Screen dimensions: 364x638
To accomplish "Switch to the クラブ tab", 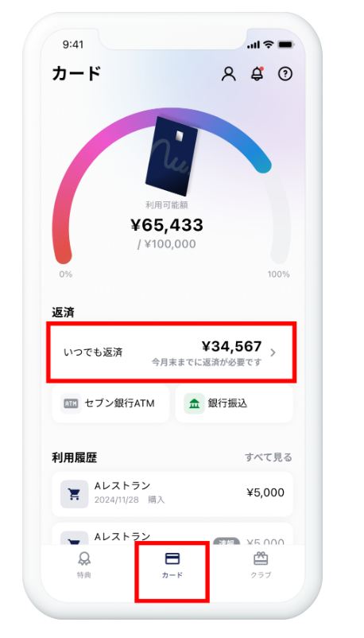I will pos(261,565).
